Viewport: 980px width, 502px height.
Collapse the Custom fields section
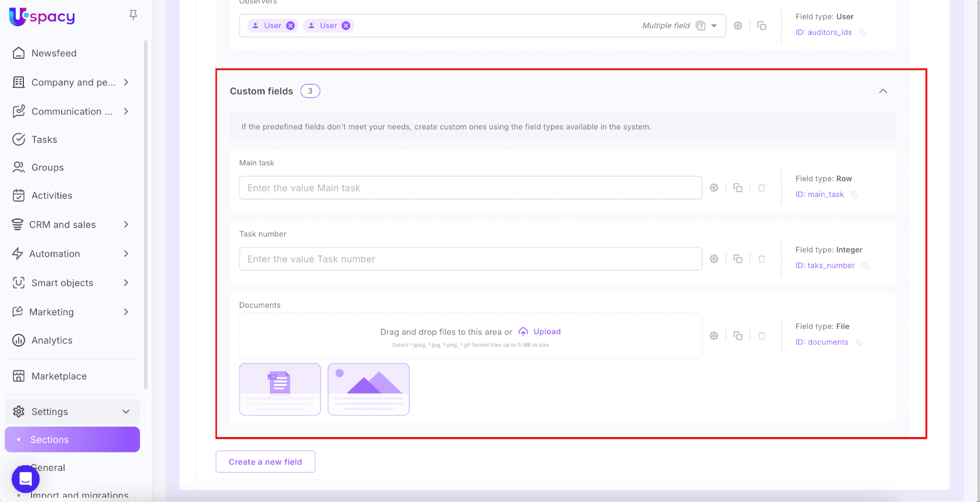(883, 91)
